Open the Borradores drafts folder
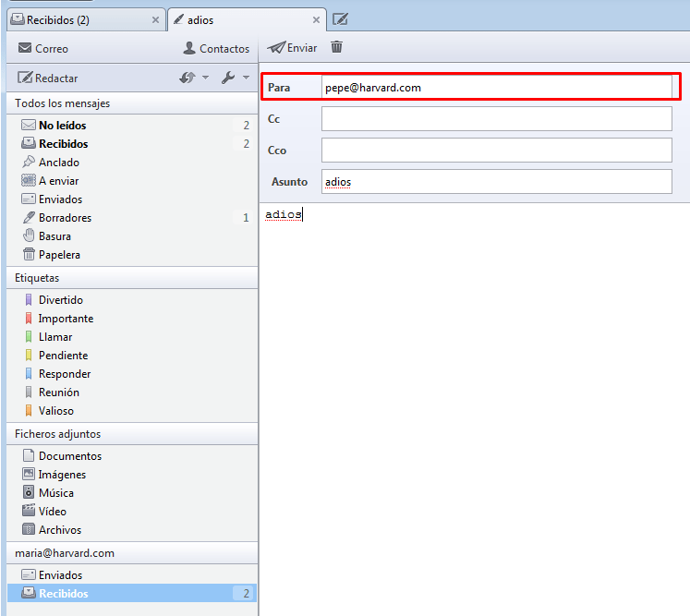690x616 pixels. (x=65, y=218)
